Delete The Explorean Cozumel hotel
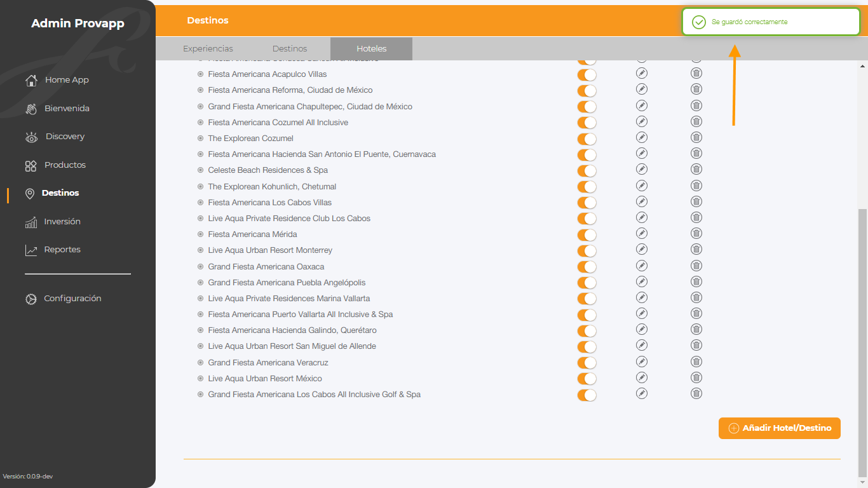The width and height of the screenshot is (868, 488). pyautogui.click(x=696, y=137)
